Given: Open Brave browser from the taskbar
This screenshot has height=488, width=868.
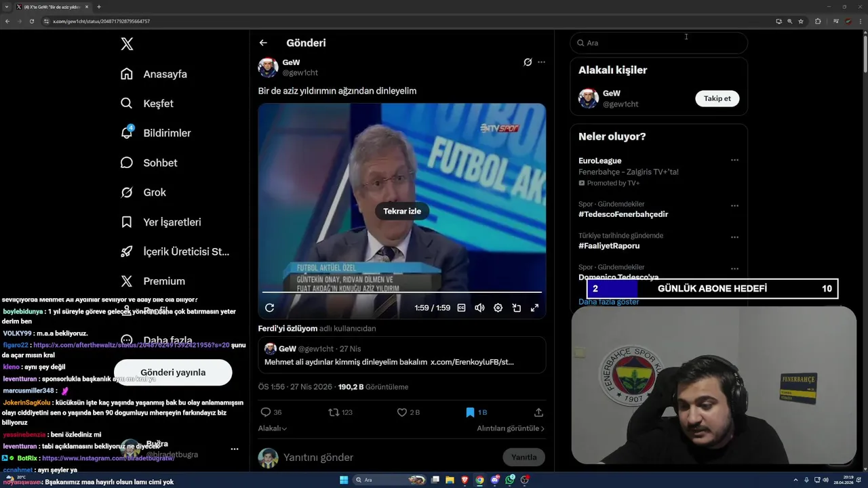Looking at the screenshot, I should (x=465, y=480).
